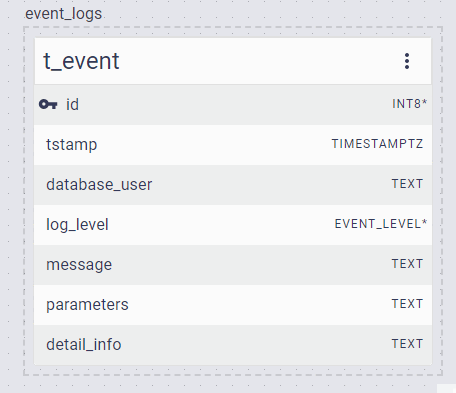Click the event_logs schema label
The width and height of the screenshot is (456, 393).
[63, 14]
